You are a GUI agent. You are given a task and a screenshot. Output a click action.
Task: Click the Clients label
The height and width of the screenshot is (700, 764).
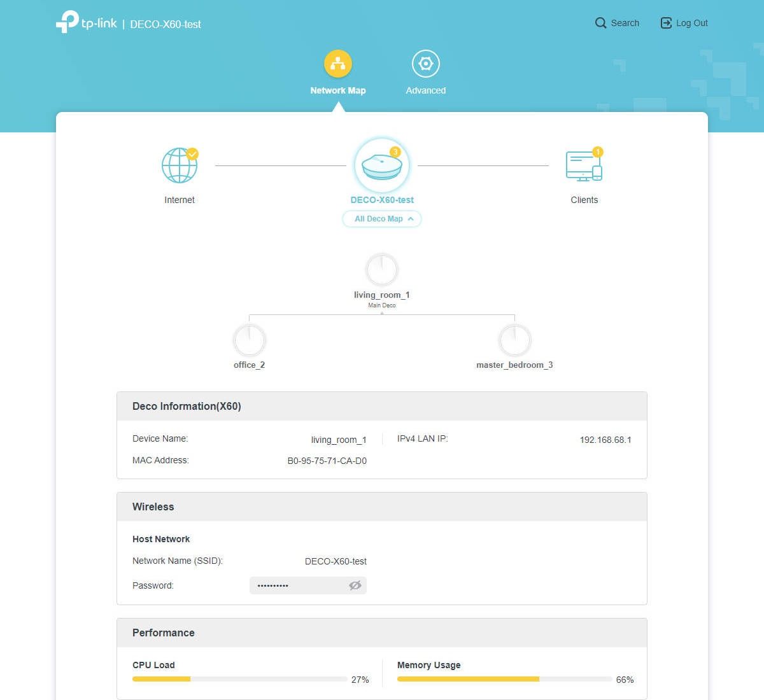[x=584, y=200]
